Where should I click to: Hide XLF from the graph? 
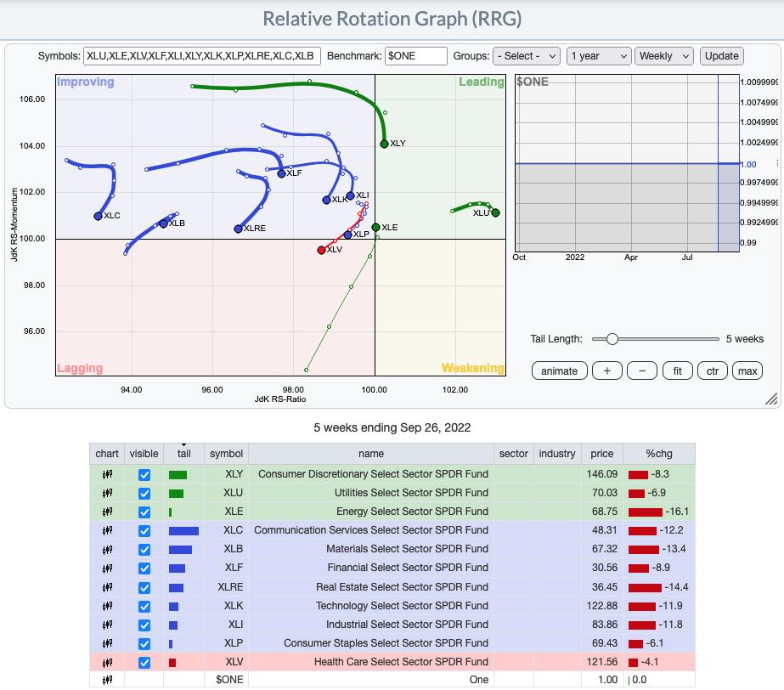pos(144,568)
